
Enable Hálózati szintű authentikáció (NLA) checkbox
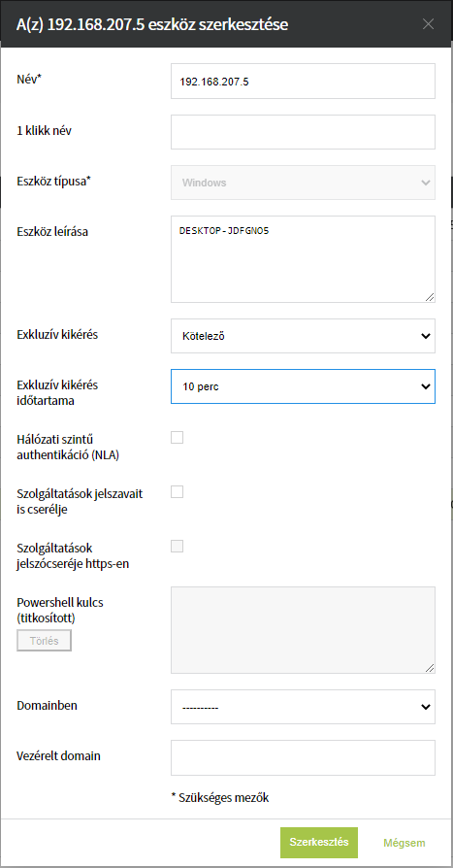(177, 437)
